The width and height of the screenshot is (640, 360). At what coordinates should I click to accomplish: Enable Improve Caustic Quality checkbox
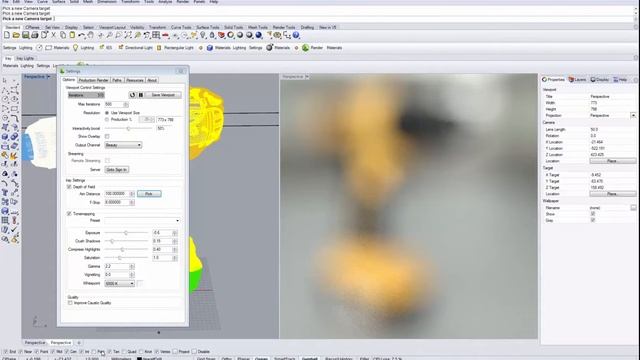pos(70,303)
